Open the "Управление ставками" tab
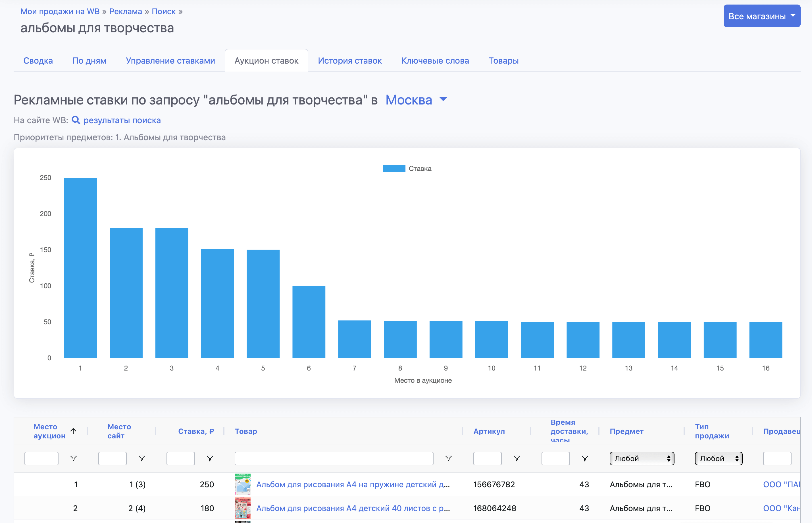812x523 pixels. pyautogui.click(x=170, y=60)
